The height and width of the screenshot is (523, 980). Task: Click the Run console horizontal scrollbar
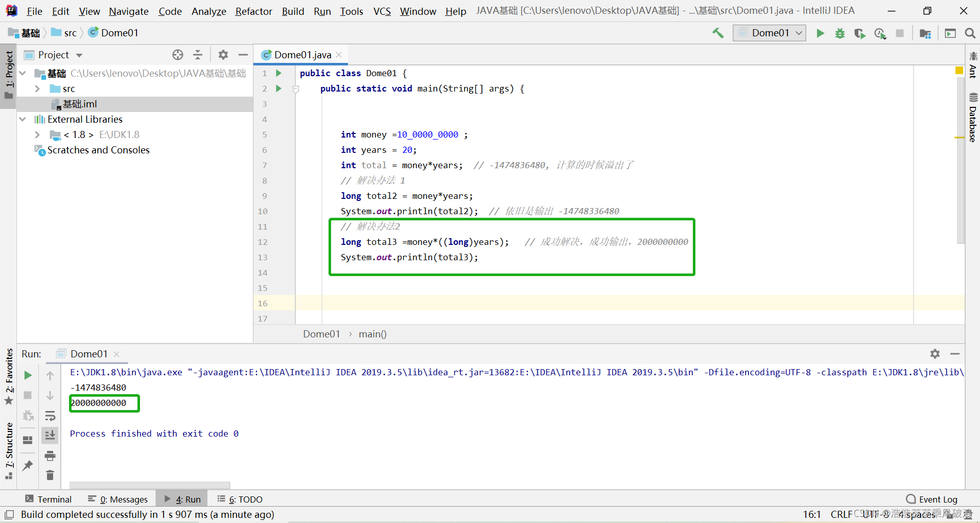tap(150, 485)
